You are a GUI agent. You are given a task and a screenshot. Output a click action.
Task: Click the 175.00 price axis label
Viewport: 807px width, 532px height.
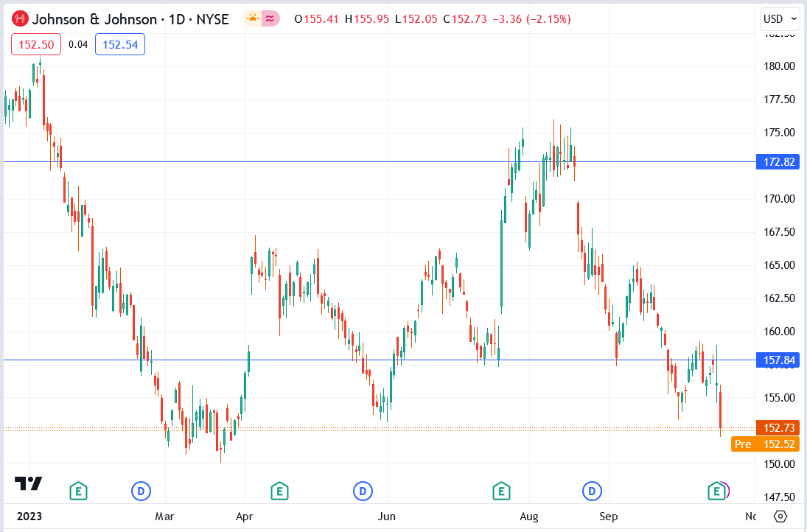pyautogui.click(x=779, y=133)
